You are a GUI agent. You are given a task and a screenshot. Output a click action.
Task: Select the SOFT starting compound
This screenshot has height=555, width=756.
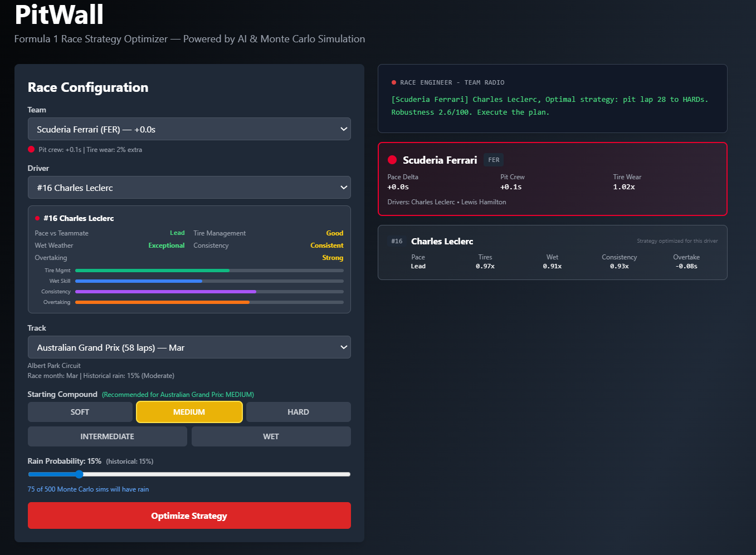[x=80, y=412]
